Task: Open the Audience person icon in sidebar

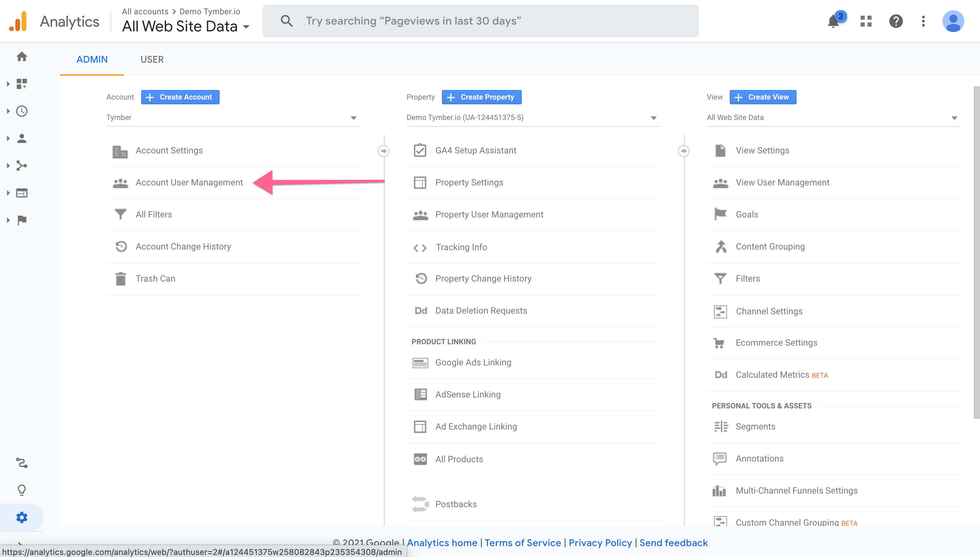Action: pos(22,138)
